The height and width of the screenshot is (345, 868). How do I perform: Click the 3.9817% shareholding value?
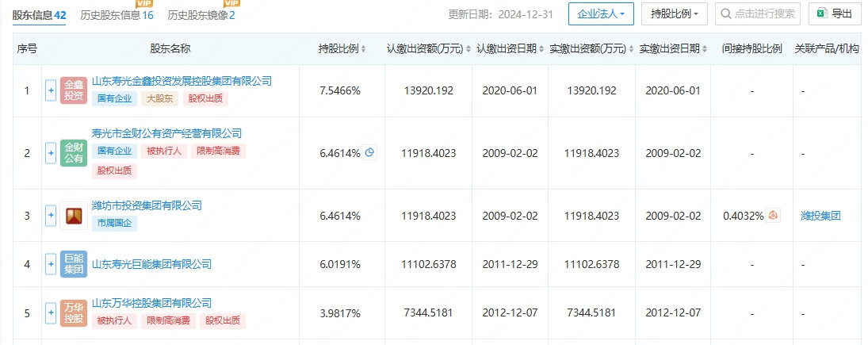[x=340, y=313]
